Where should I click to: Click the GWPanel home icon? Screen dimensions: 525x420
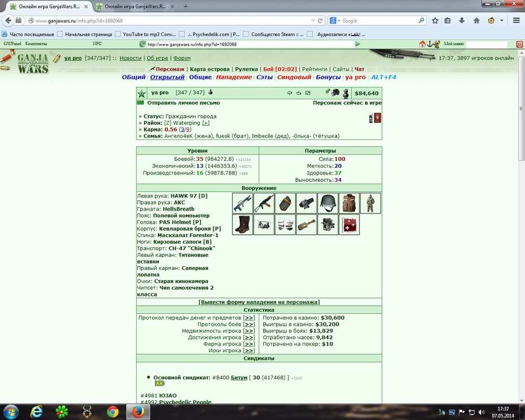click(x=423, y=44)
